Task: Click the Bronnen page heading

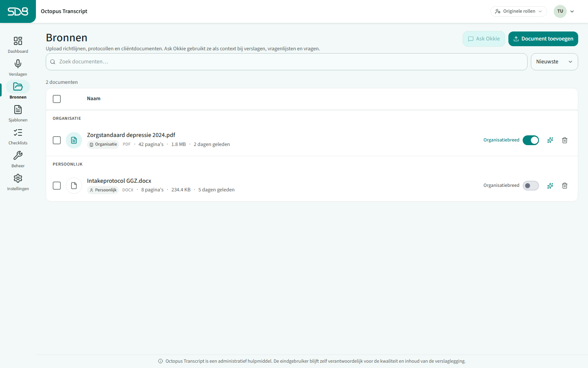Action: pos(67,38)
